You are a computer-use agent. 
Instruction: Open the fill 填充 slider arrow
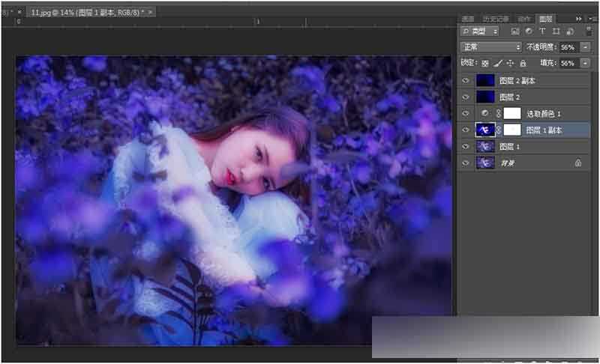tap(585, 64)
